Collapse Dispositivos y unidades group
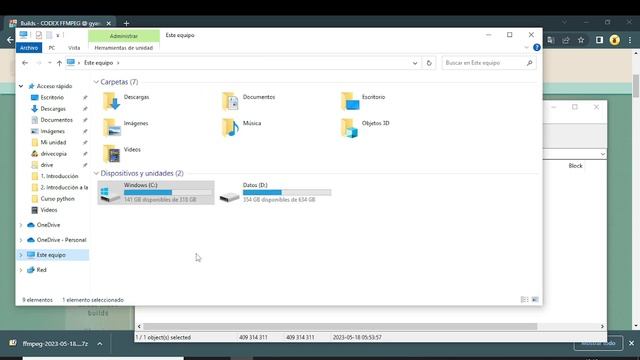 (96, 173)
